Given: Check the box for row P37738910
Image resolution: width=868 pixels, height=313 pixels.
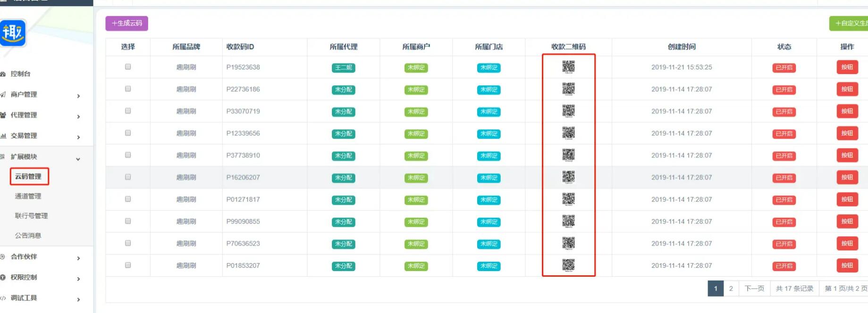Looking at the screenshot, I should tap(128, 155).
